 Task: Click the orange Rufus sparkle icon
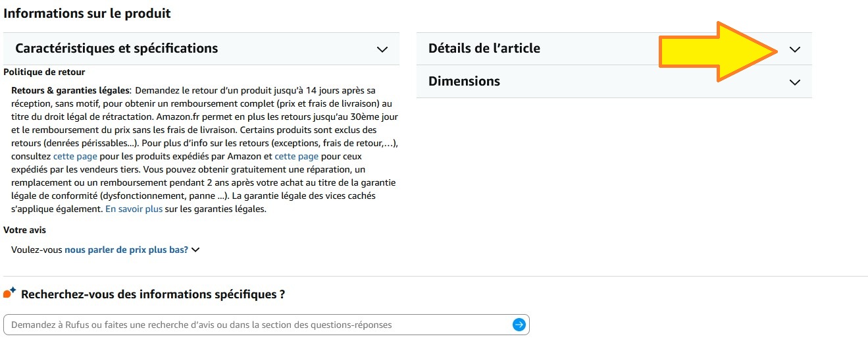pyautogui.click(x=9, y=293)
